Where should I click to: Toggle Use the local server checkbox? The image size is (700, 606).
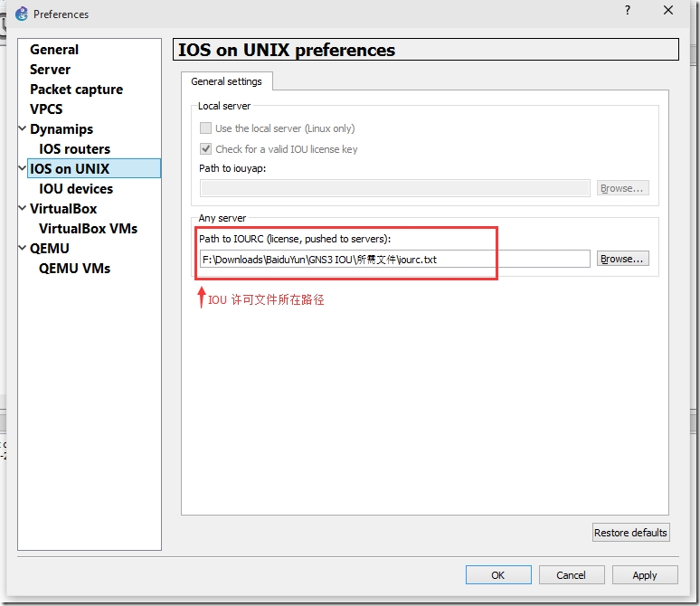pyautogui.click(x=205, y=128)
